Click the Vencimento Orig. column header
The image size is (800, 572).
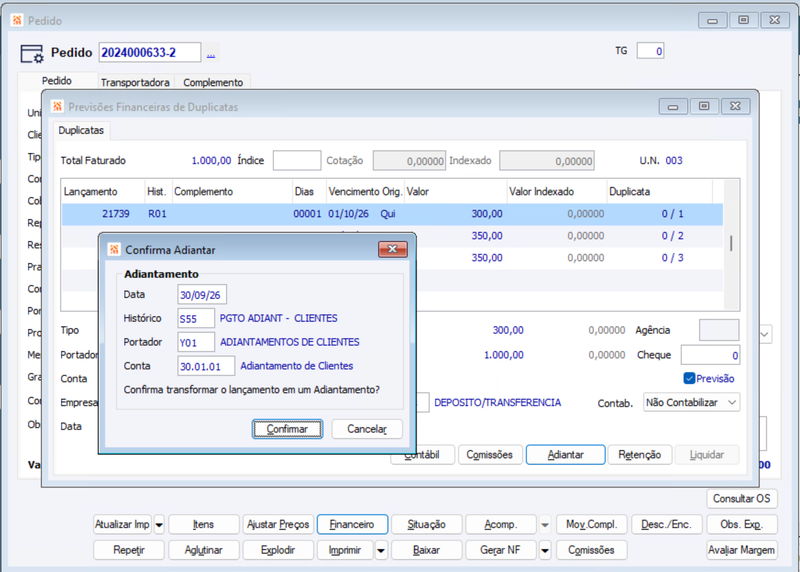pyautogui.click(x=365, y=192)
